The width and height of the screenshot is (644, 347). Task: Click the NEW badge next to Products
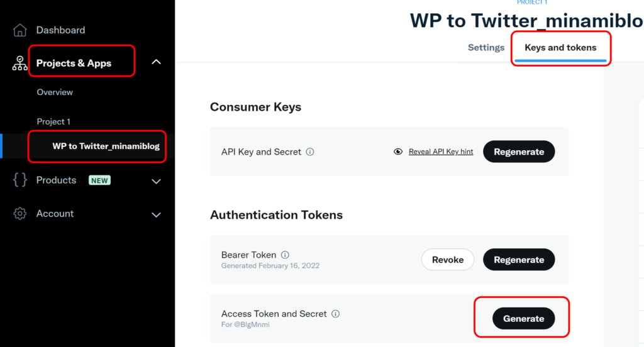pyautogui.click(x=99, y=180)
